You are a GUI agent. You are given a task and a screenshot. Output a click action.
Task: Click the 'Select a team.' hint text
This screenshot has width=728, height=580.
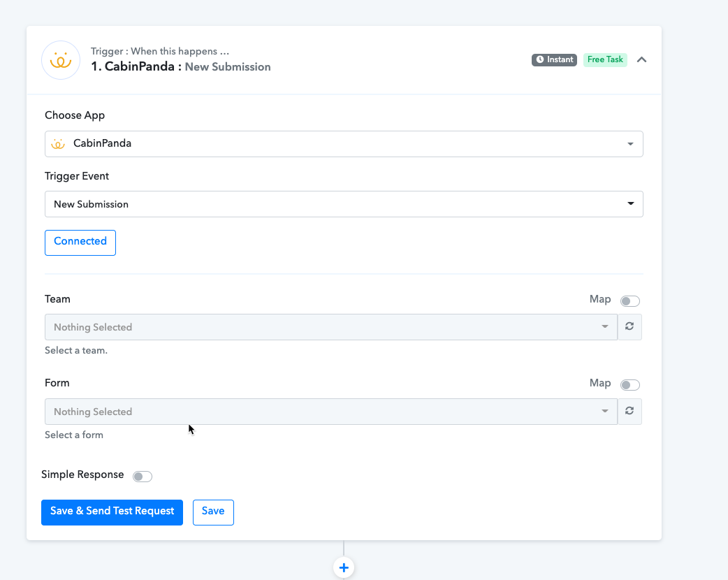[x=76, y=351]
